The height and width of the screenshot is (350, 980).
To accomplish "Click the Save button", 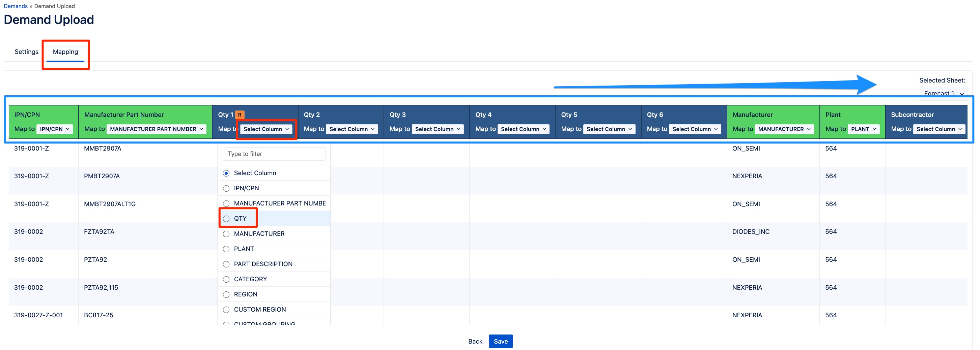I will click(500, 341).
